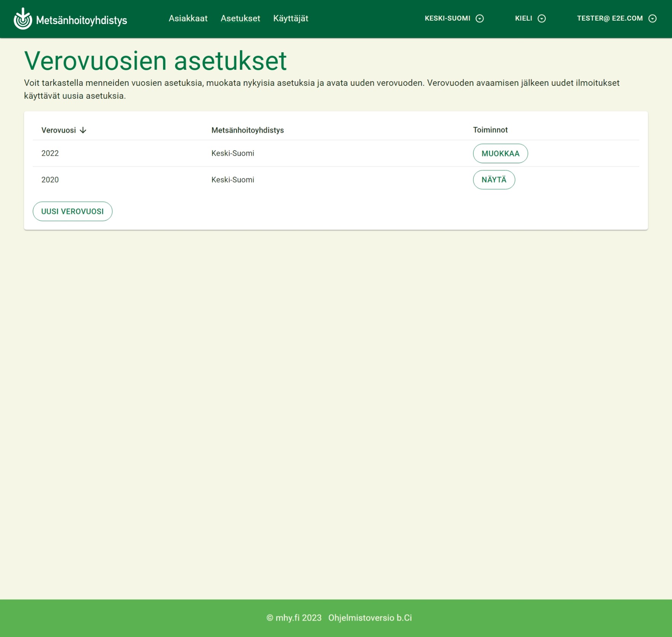Navigate to Asiakkaat

pos(188,18)
